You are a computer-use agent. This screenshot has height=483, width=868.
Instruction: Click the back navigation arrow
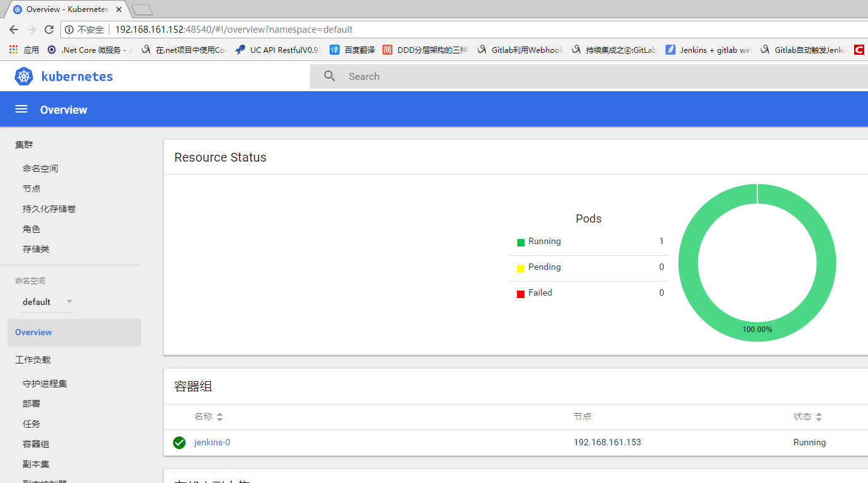coord(14,30)
